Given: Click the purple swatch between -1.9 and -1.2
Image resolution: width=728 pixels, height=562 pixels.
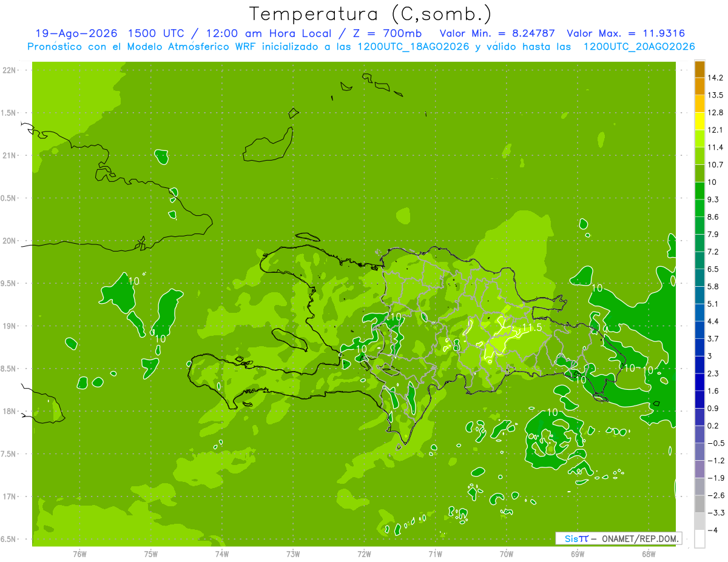Looking at the screenshot, I should click(x=699, y=469).
